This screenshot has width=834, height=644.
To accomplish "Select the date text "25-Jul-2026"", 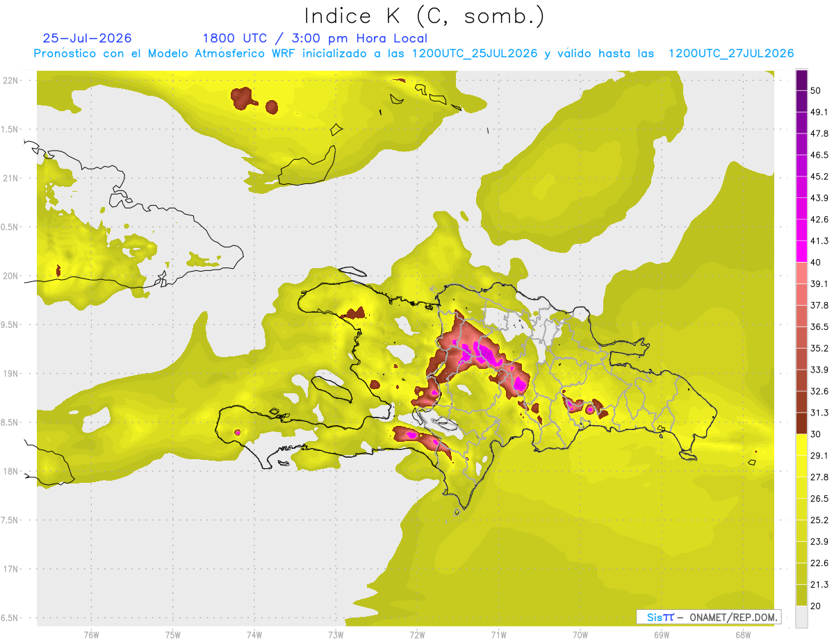I will coord(87,38).
